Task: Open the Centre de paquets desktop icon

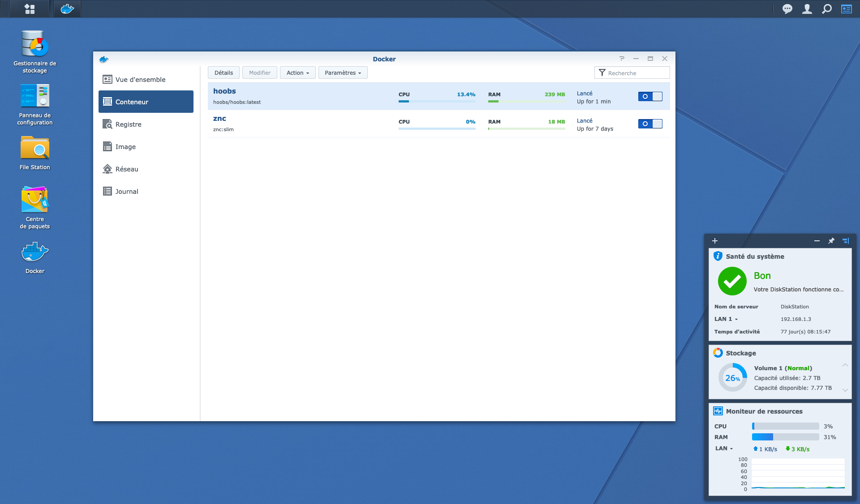Action: click(x=35, y=208)
